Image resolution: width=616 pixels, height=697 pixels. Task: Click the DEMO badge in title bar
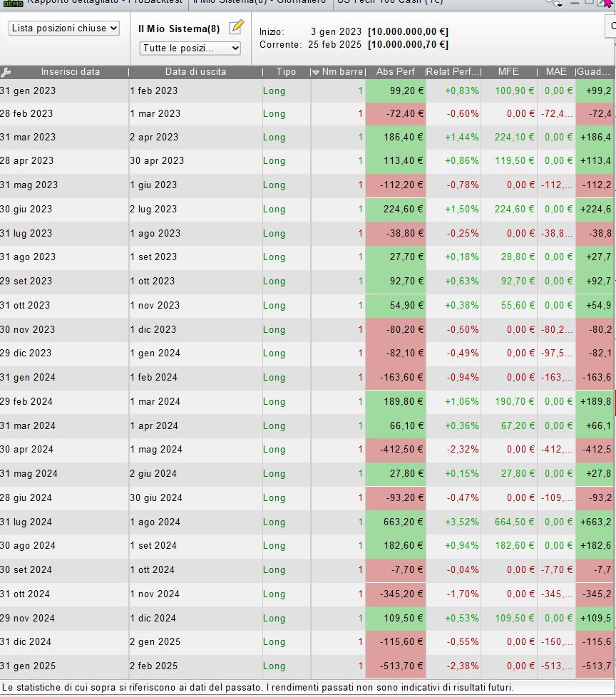[x=14, y=3]
